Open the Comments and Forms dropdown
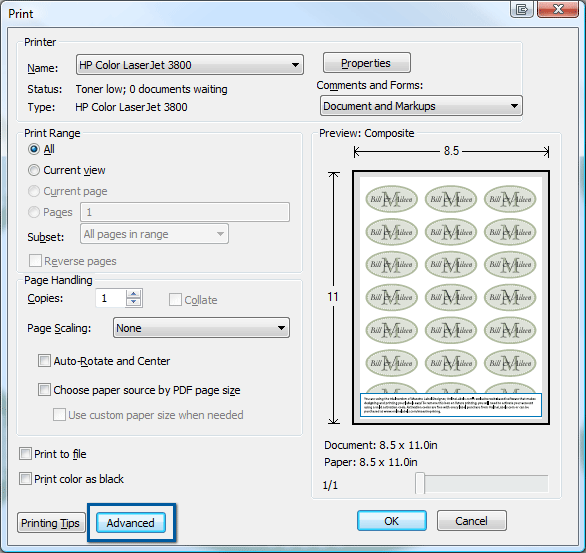 [x=421, y=106]
